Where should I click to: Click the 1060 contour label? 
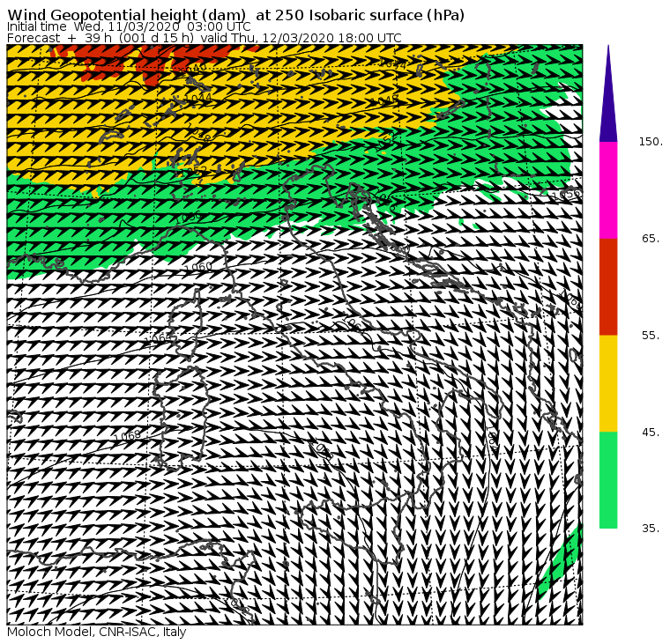click(x=197, y=267)
